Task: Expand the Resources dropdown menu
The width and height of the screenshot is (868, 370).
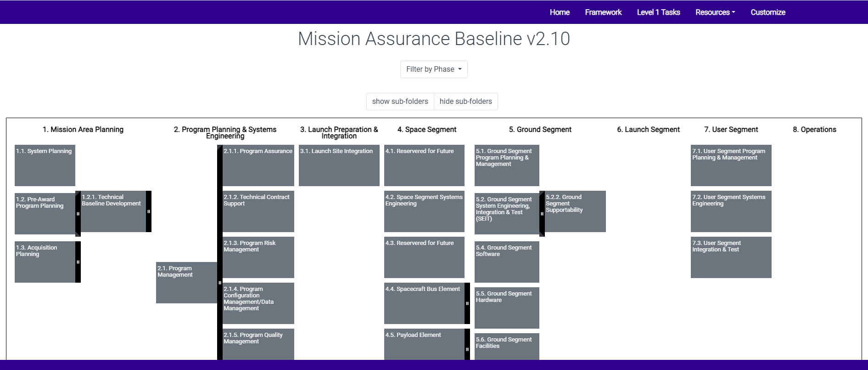Action: tap(715, 12)
